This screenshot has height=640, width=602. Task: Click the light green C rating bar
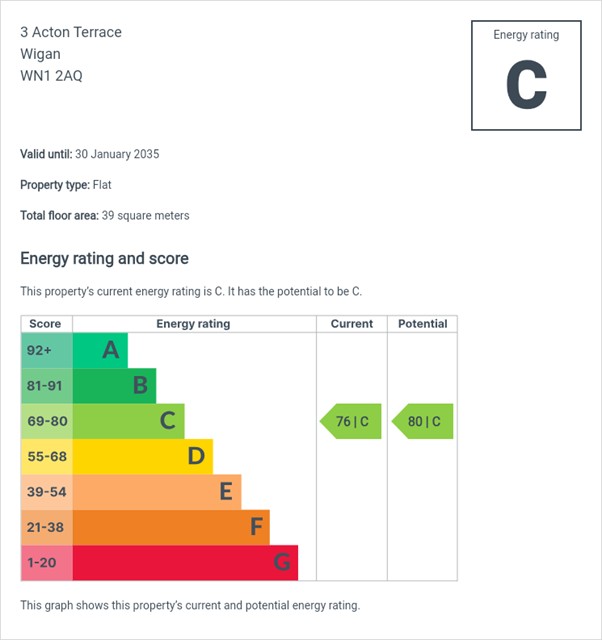(128, 421)
